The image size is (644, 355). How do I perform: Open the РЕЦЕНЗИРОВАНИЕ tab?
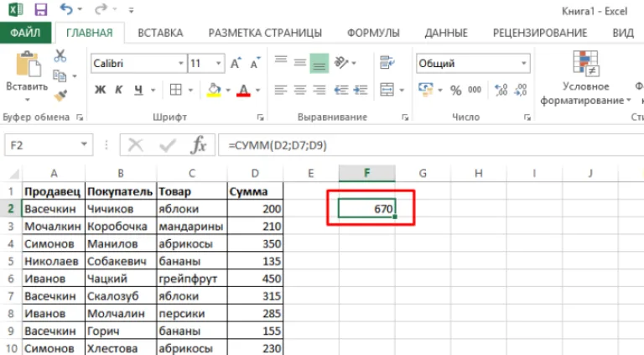[x=540, y=33]
